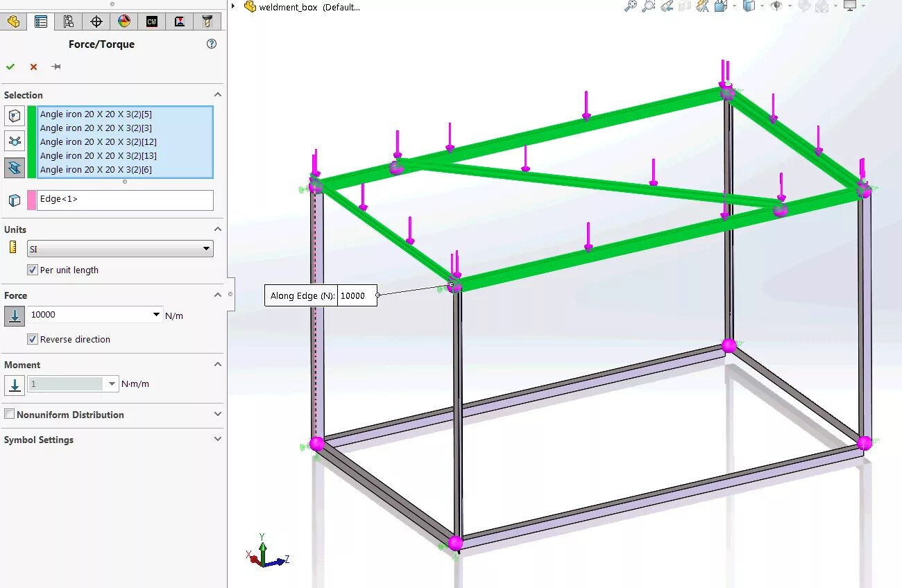Open View Settings dropdown arrow
This screenshot has height=588, width=902.
(865, 6)
